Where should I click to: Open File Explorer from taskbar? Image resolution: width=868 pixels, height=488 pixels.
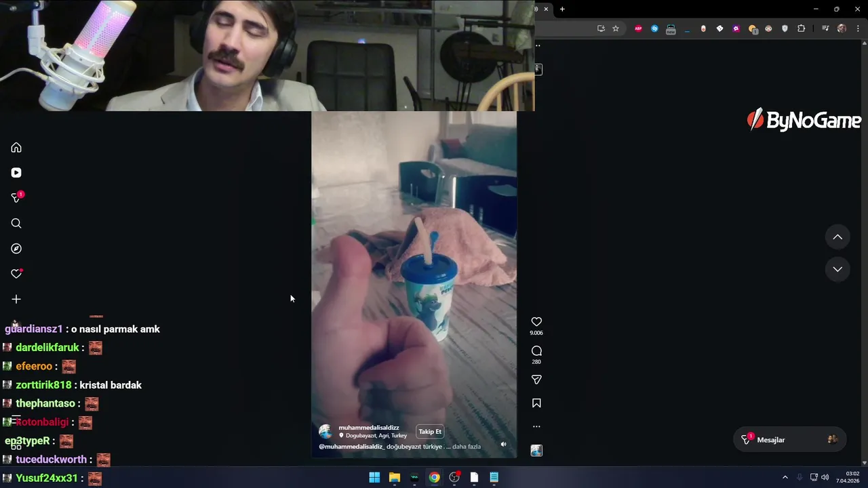(394, 477)
